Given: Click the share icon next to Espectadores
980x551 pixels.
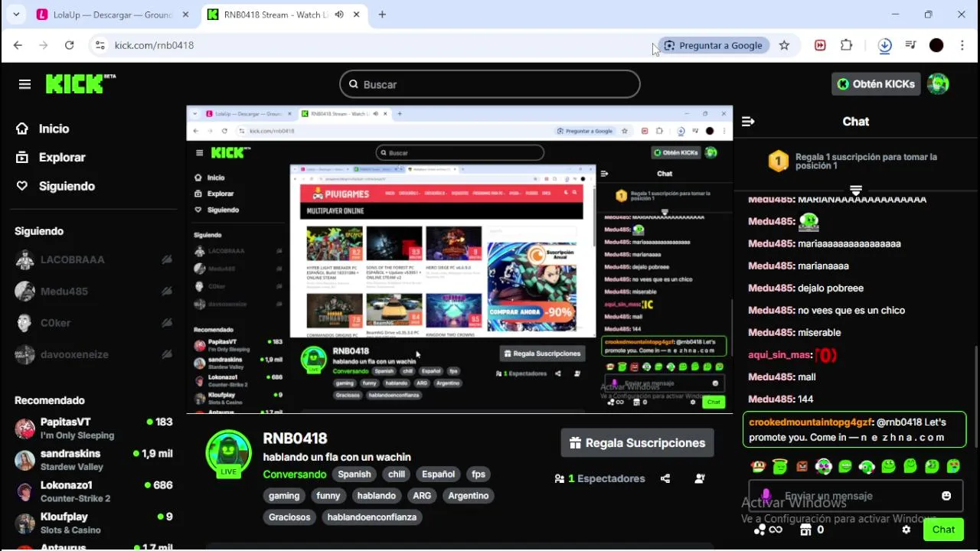Looking at the screenshot, I should [665, 478].
